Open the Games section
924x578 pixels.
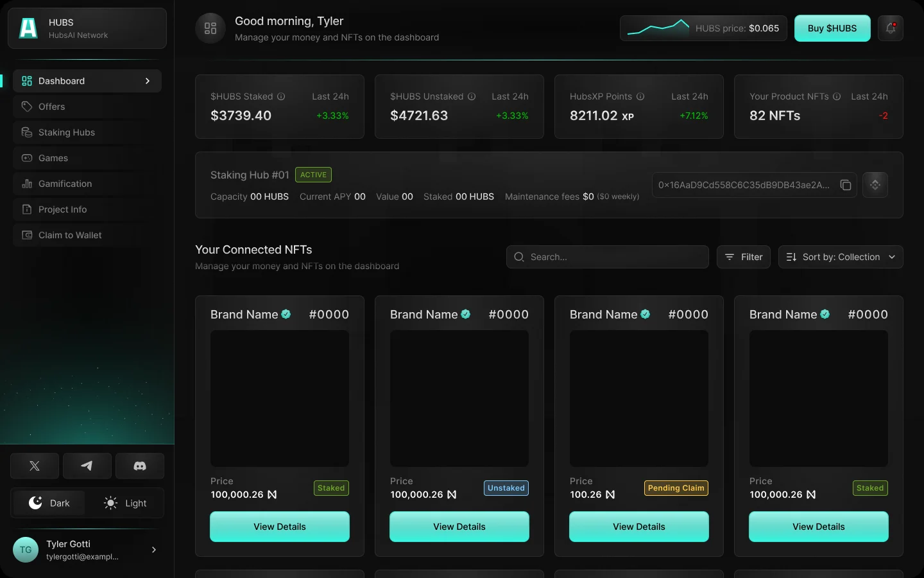pyautogui.click(x=87, y=158)
